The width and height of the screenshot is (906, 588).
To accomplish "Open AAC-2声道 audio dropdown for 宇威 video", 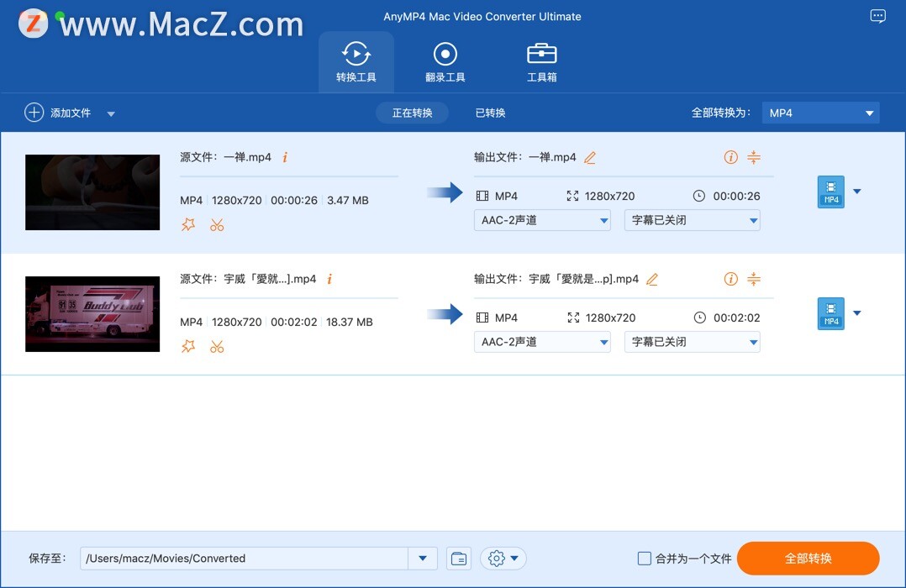I will click(542, 342).
